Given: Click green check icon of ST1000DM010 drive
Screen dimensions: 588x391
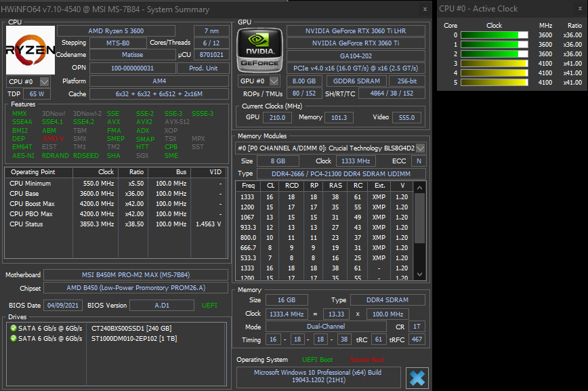Looking at the screenshot, I should click(14, 338).
